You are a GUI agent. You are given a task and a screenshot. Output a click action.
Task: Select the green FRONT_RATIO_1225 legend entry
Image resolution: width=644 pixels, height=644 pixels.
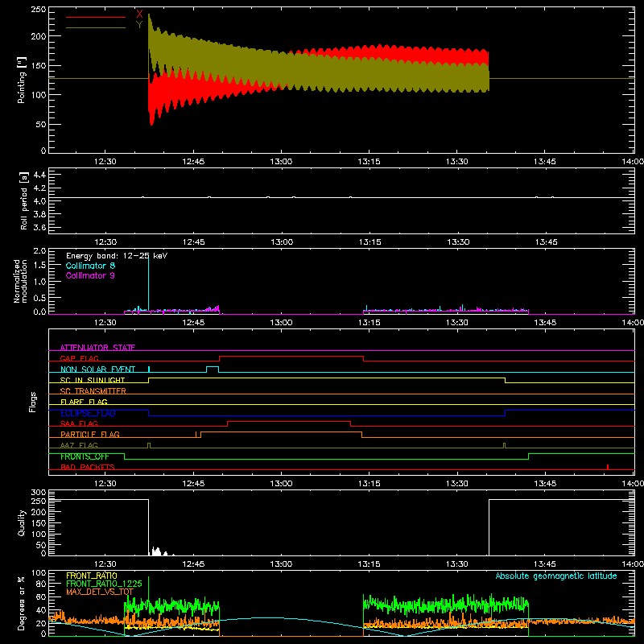[x=104, y=584]
